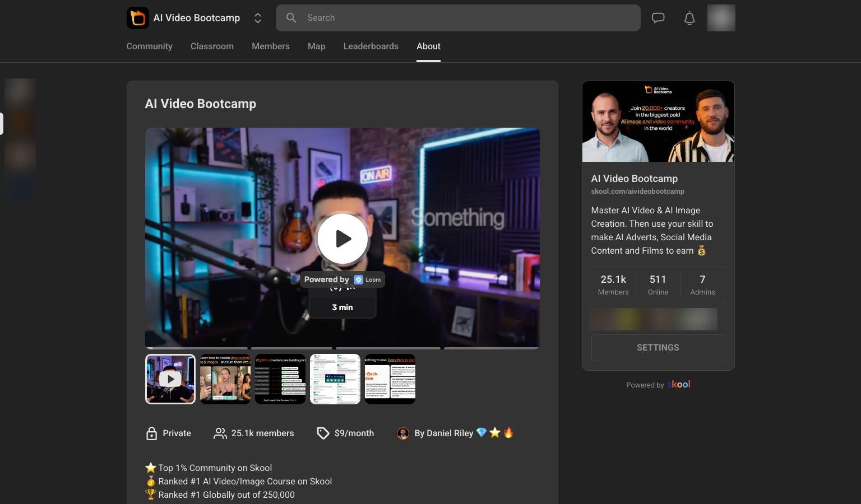Select the third dark checklist thumbnail

pyautogui.click(x=280, y=379)
